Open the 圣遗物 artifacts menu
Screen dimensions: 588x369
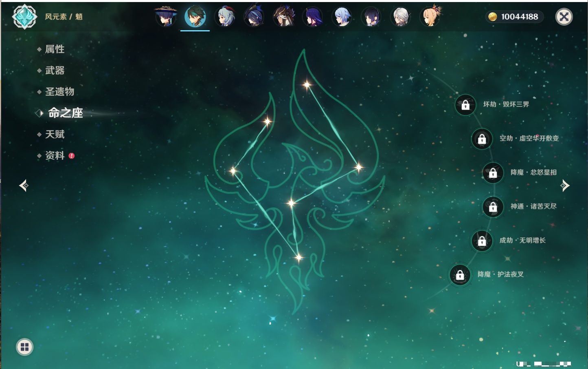tap(59, 92)
